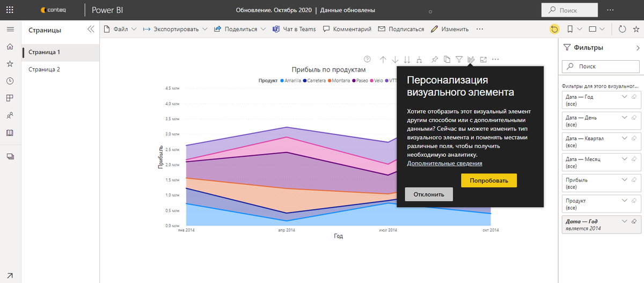The height and width of the screenshot is (283, 644).
Task: Open the Дополнительные сведения link
Action: pos(444,163)
